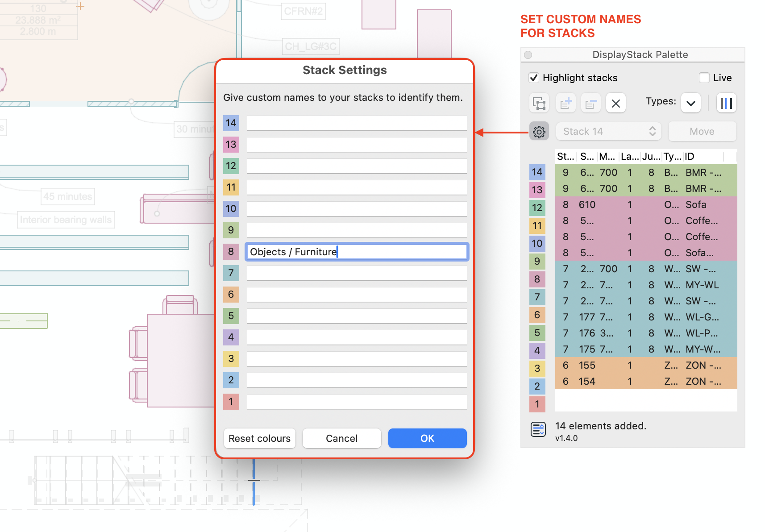Screen dimensions: 765x532
Task: Click Reset colours button
Action: click(260, 438)
